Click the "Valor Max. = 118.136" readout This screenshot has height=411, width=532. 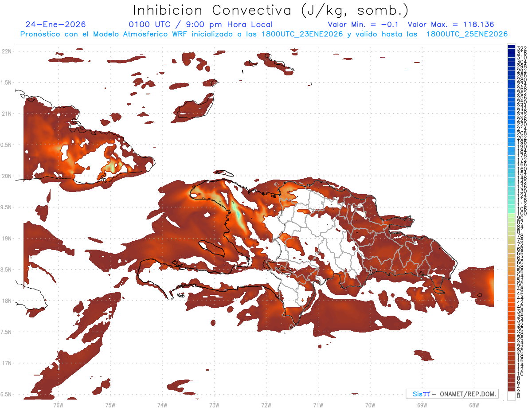pyautogui.click(x=450, y=24)
